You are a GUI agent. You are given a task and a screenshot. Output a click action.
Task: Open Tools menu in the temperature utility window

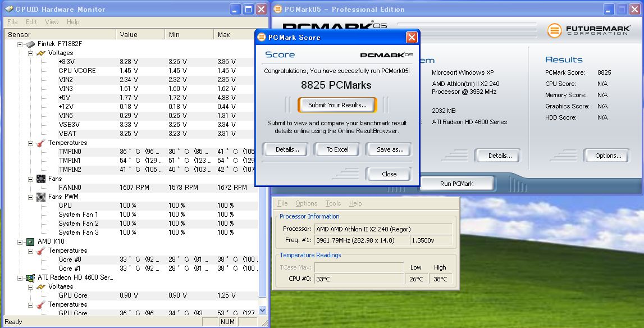[x=333, y=203]
